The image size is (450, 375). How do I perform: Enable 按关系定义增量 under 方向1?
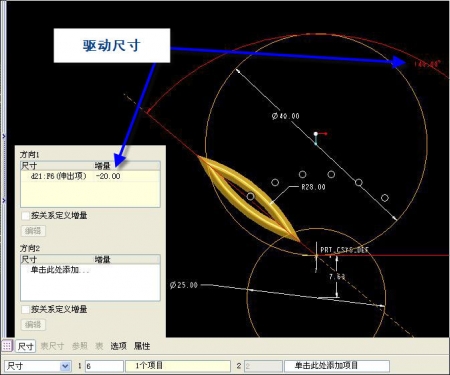26,216
